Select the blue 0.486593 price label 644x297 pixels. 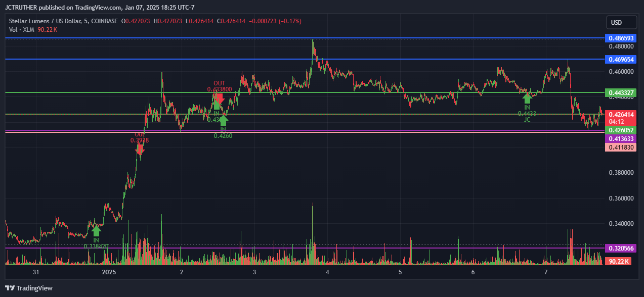point(620,38)
